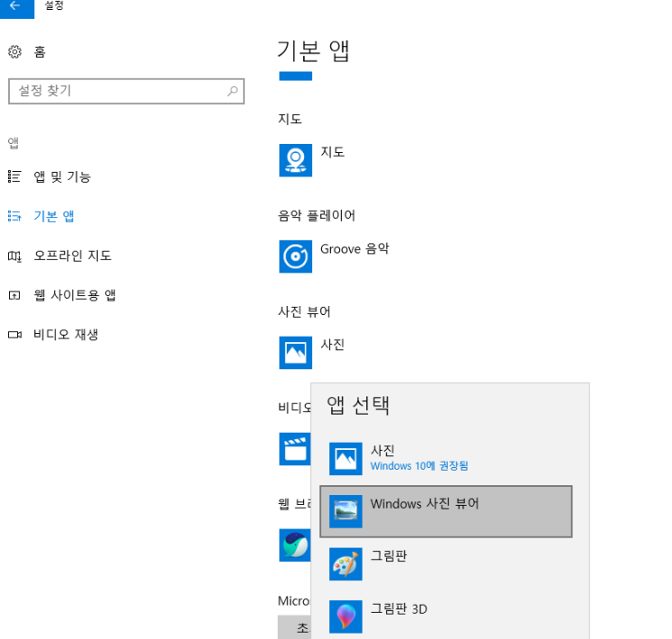This screenshot has width=672, height=639.
Task: Click the 그림판 palette icon
Action: pos(345,564)
